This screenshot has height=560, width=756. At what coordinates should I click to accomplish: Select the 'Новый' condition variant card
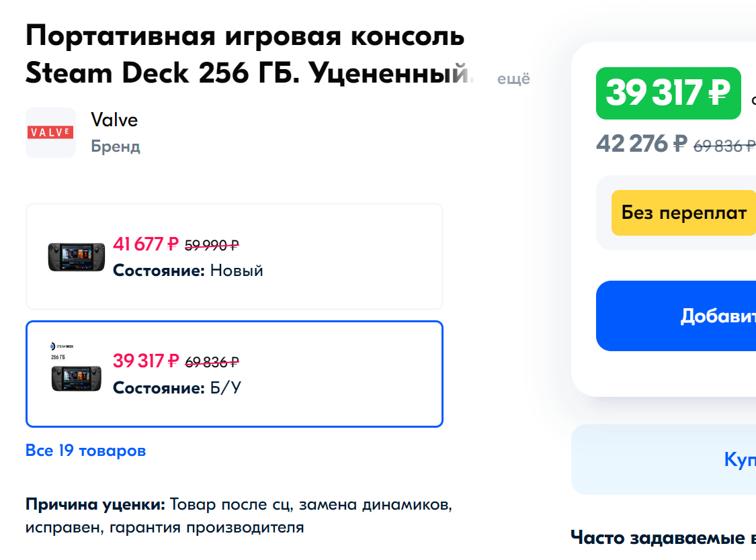235,256
